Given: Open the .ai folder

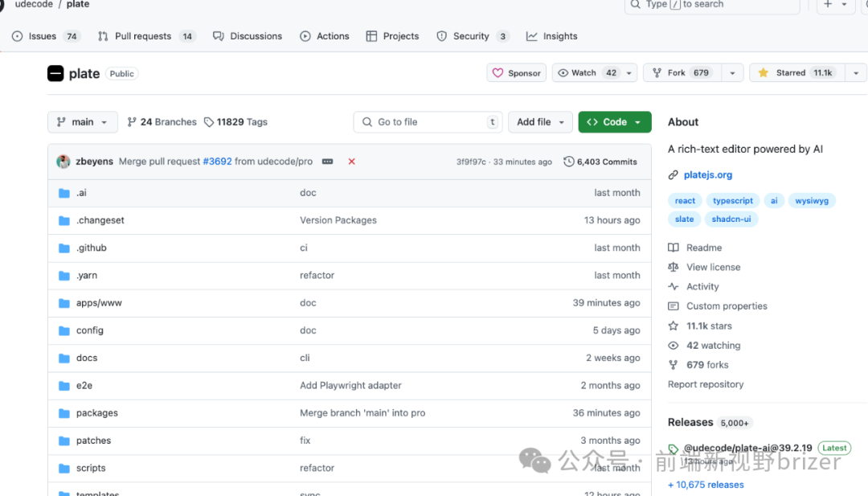Looking at the screenshot, I should click(x=81, y=193).
